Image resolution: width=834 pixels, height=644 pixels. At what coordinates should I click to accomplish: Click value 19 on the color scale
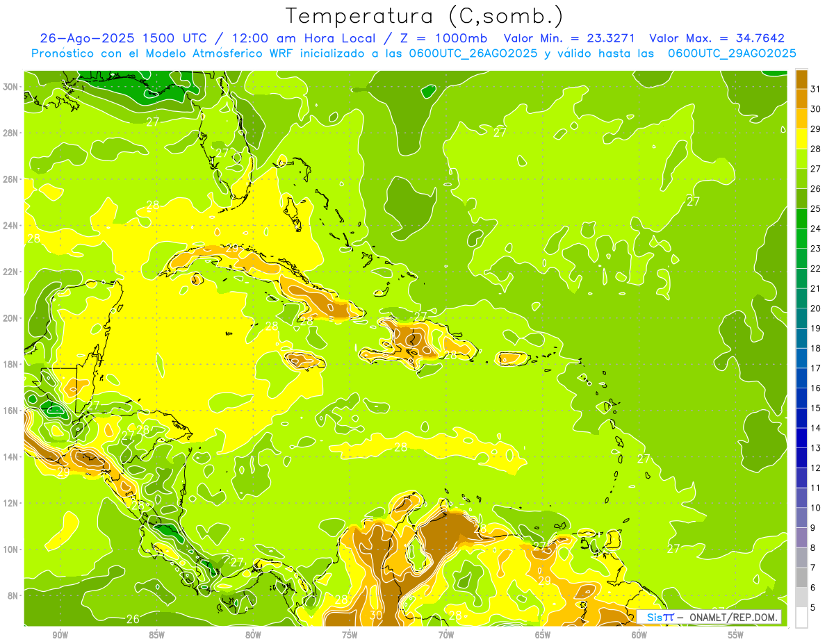(815, 329)
